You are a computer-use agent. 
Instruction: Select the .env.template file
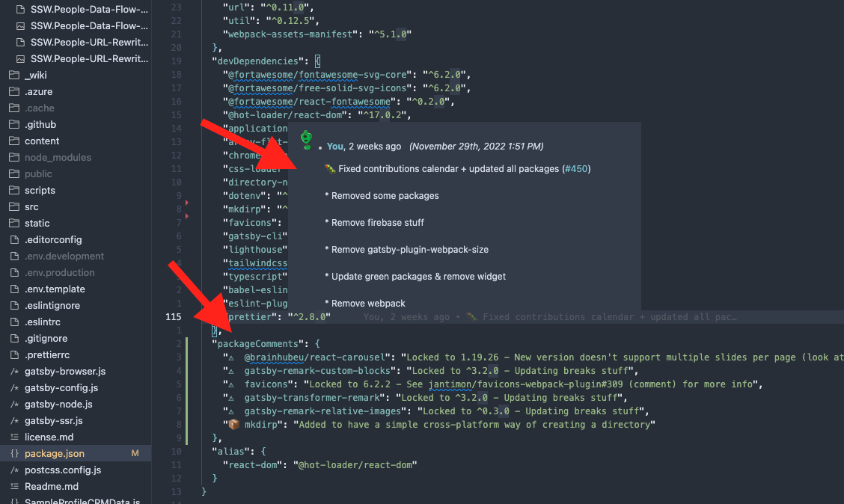pyautogui.click(x=55, y=289)
